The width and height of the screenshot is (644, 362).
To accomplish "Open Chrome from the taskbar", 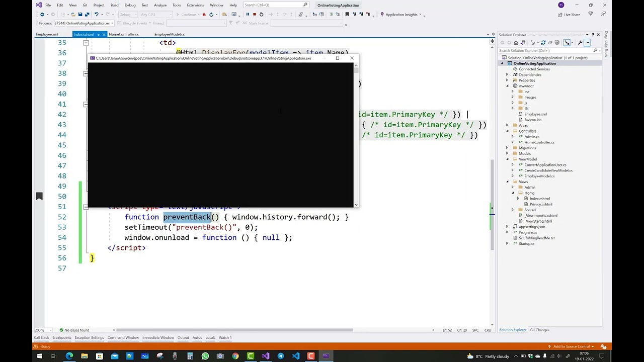I will (235, 356).
